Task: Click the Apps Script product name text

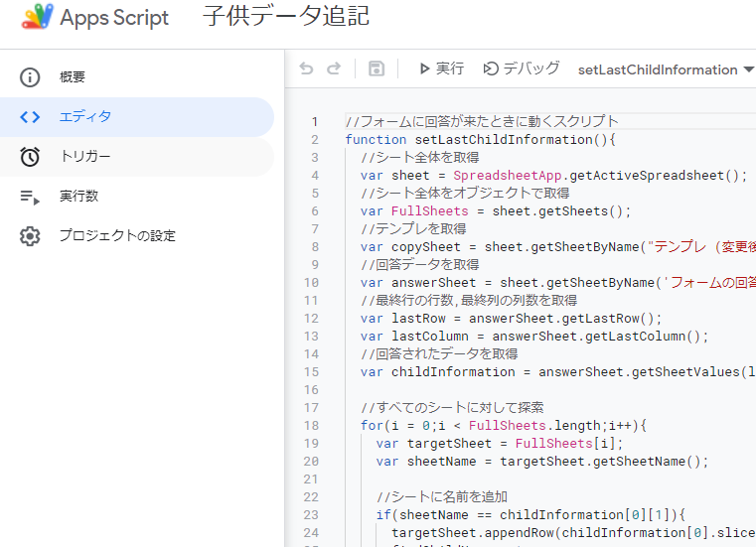Action: coord(114,18)
